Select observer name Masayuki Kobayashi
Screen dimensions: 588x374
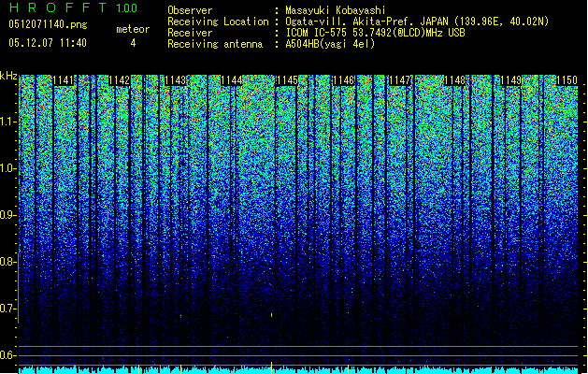[x=336, y=10]
